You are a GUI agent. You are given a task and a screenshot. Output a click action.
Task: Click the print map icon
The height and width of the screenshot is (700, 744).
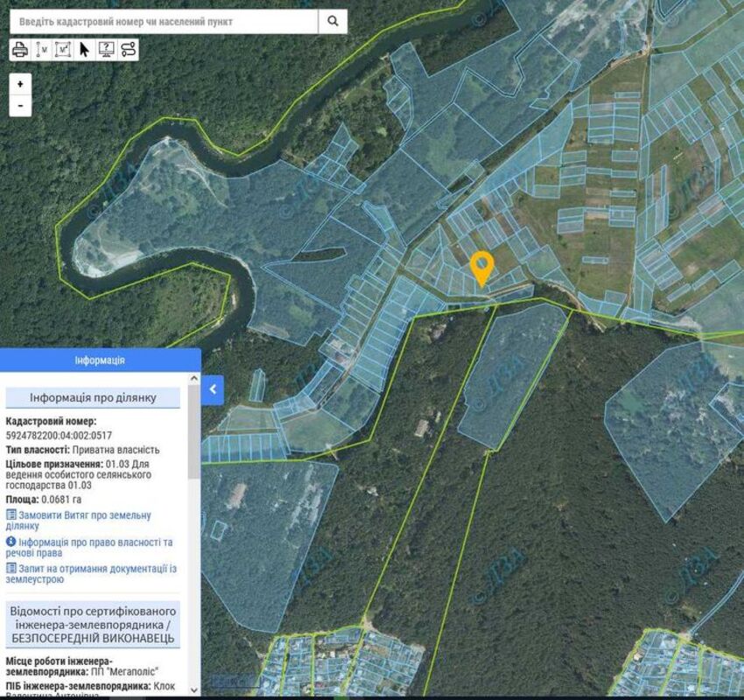coord(20,49)
